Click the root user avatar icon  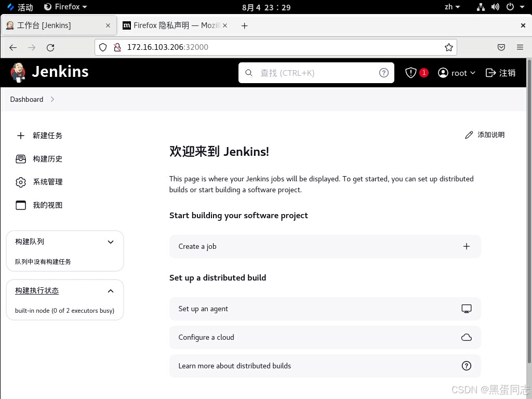[443, 73]
